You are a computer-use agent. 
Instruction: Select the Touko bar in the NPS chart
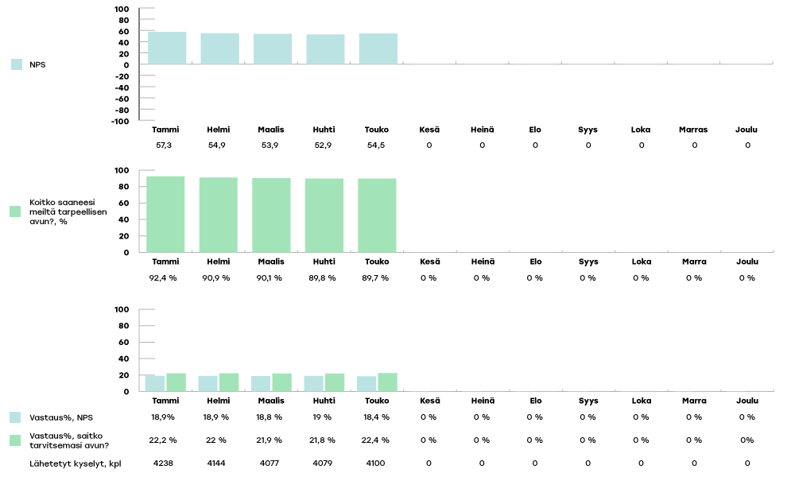point(378,49)
